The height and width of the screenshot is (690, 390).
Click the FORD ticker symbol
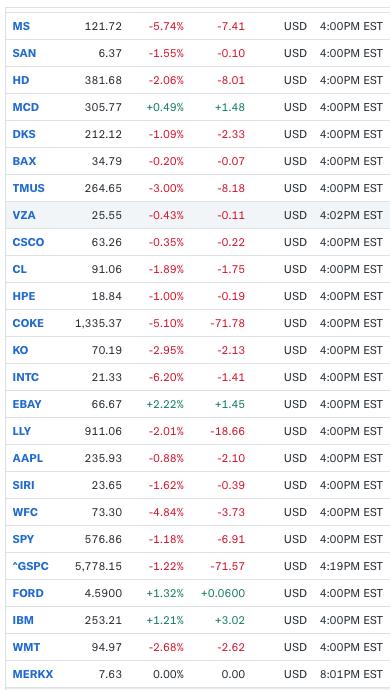click(28, 593)
